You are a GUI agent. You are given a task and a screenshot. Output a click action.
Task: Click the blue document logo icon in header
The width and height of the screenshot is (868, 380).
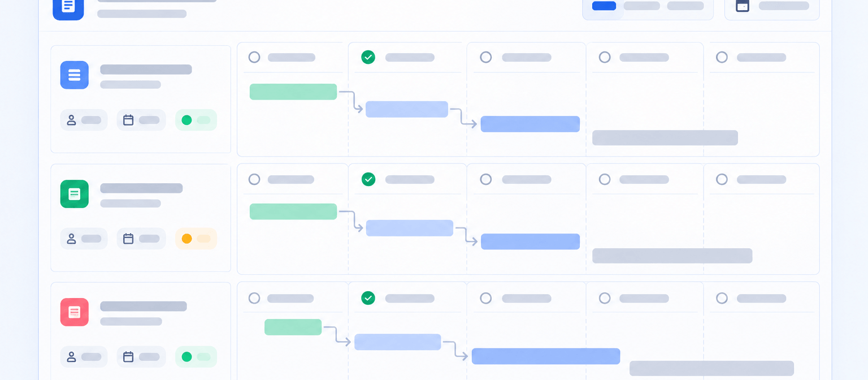(x=68, y=6)
